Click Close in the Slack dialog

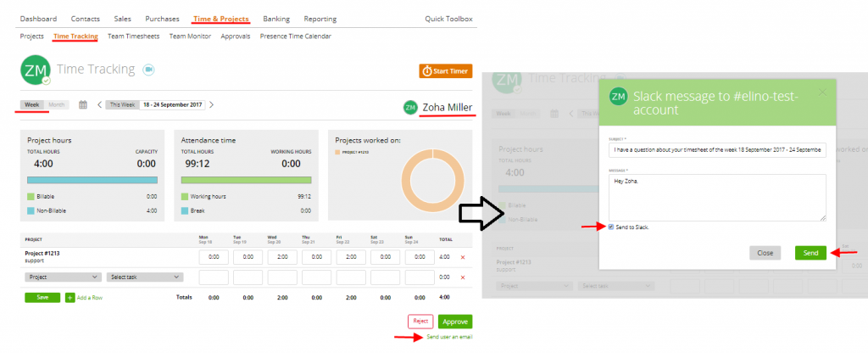(765, 253)
